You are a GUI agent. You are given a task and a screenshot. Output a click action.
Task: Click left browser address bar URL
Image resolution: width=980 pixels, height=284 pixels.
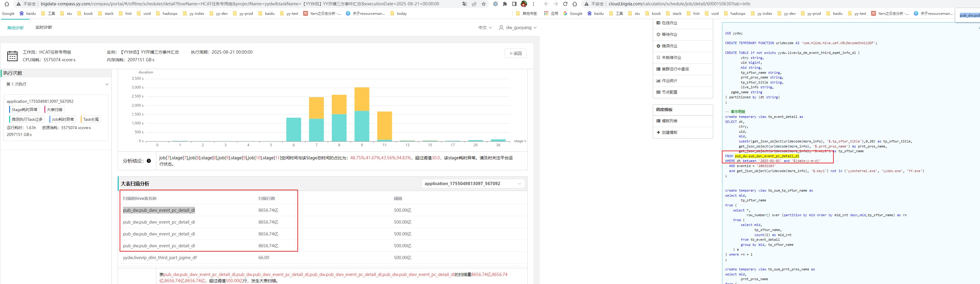240,4
